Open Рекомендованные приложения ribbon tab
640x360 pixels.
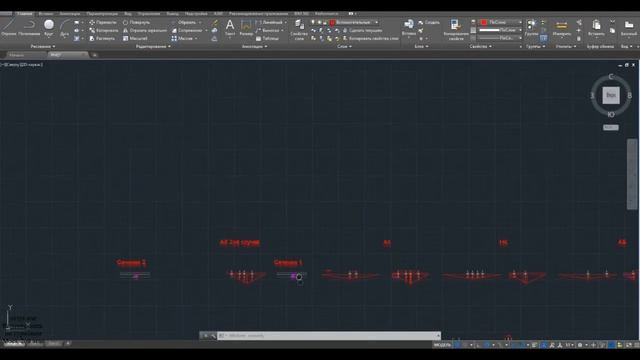[258, 13]
